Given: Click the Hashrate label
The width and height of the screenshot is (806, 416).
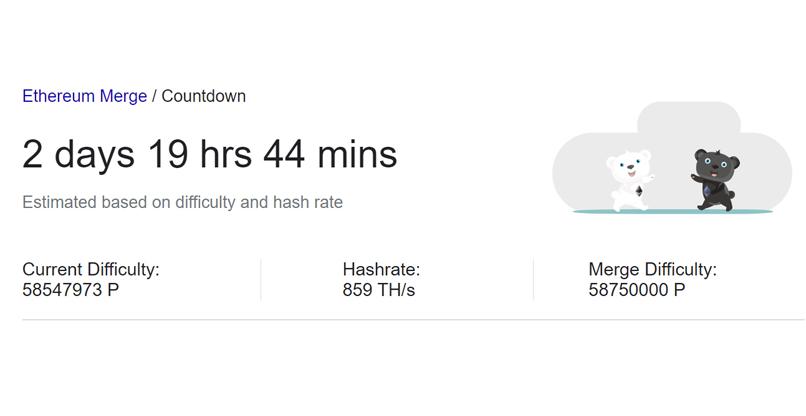Looking at the screenshot, I should 381,270.
